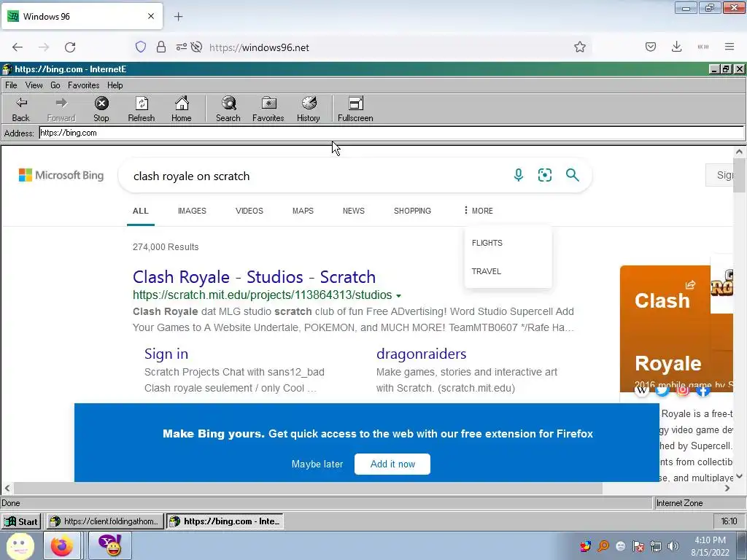Stop page loading in InternetE toolbar
747x560 pixels.
coord(101,109)
